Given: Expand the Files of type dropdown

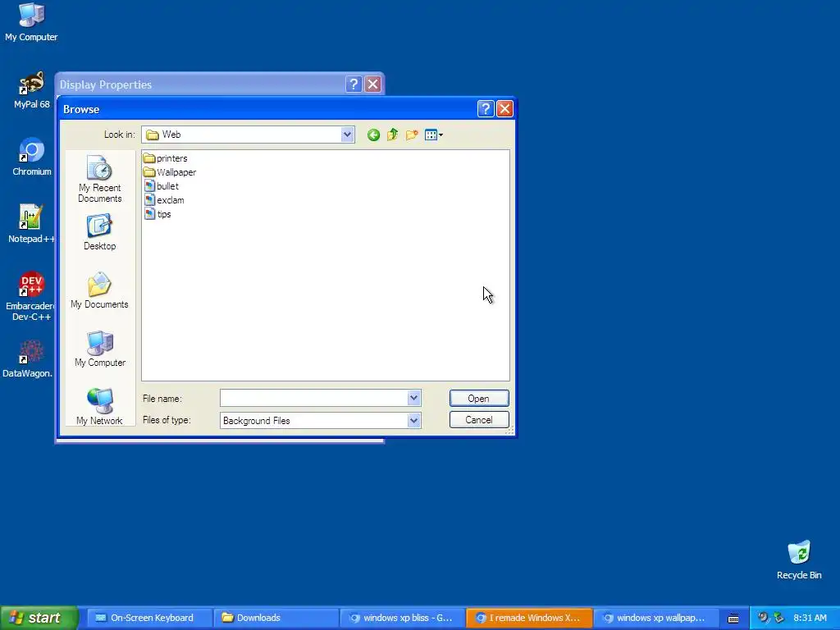Looking at the screenshot, I should pyautogui.click(x=413, y=421).
